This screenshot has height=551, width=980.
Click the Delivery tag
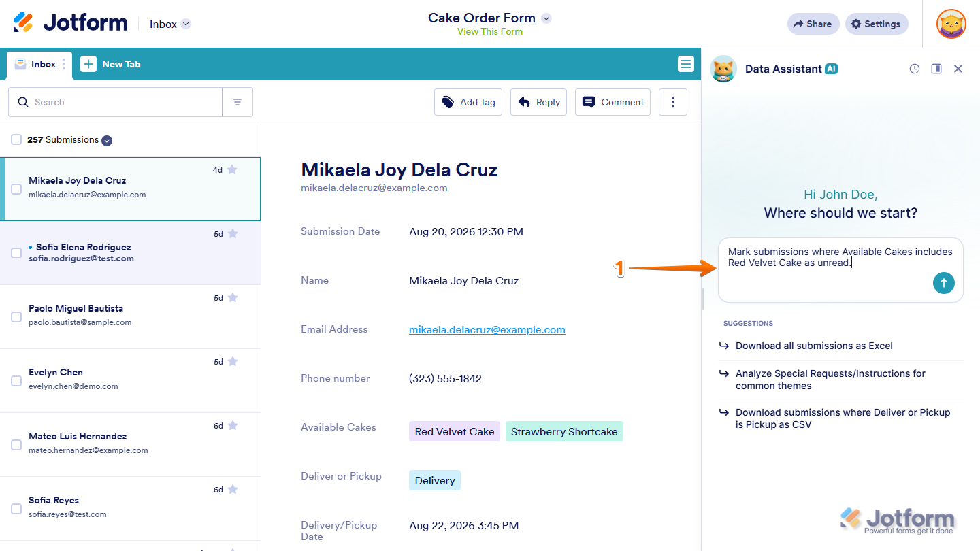tap(435, 480)
